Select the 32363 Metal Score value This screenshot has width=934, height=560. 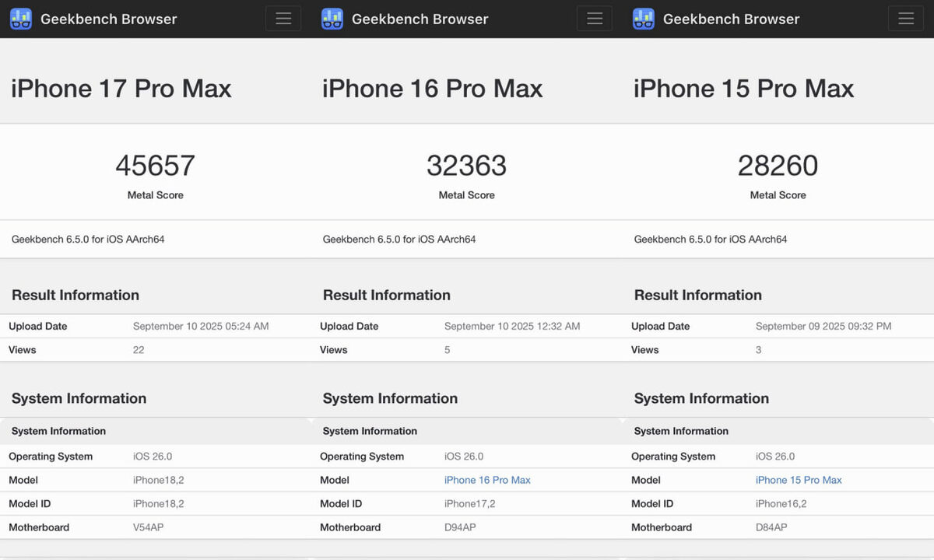(467, 166)
